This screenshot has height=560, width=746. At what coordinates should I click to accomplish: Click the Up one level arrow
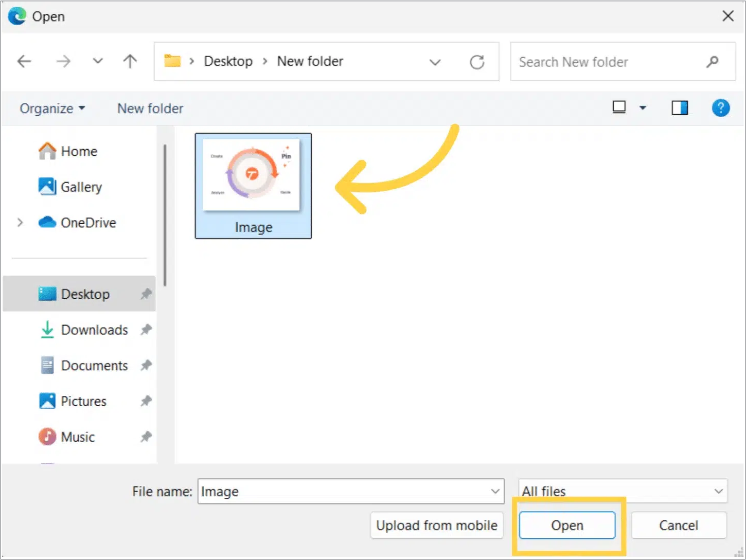[130, 62]
